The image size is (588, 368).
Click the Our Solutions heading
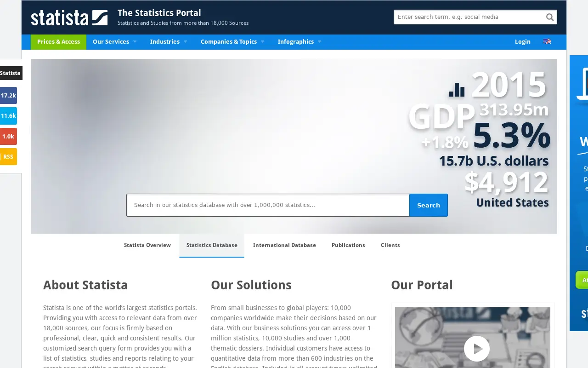tap(251, 285)
